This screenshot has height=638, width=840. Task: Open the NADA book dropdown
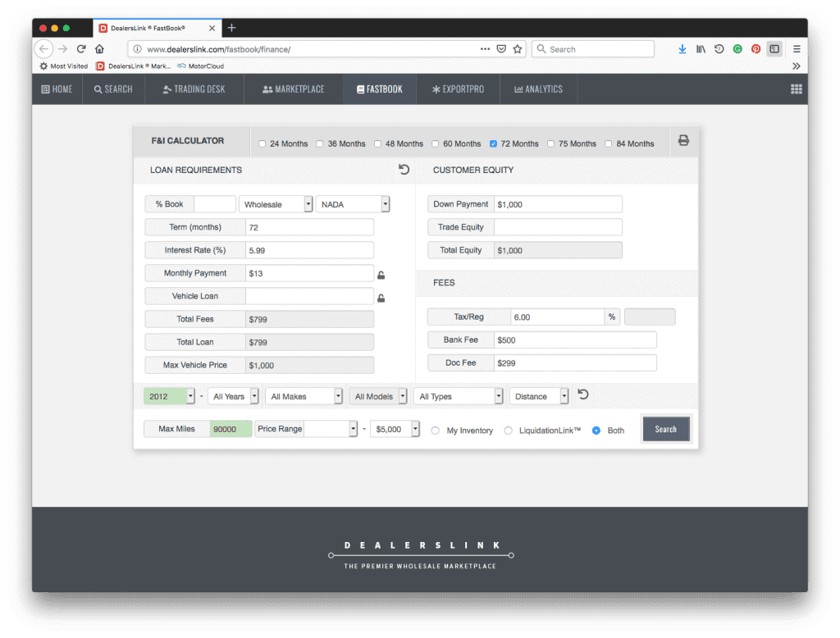pyautogui.click(x=353, y=204)
